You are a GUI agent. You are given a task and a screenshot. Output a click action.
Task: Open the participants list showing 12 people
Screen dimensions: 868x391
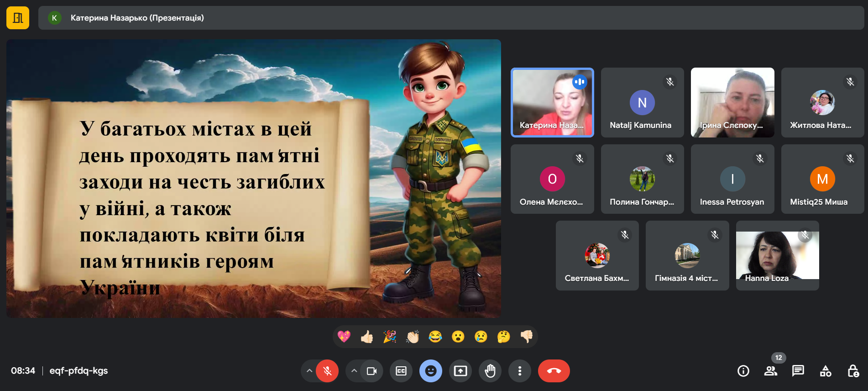tap(770, 371)
